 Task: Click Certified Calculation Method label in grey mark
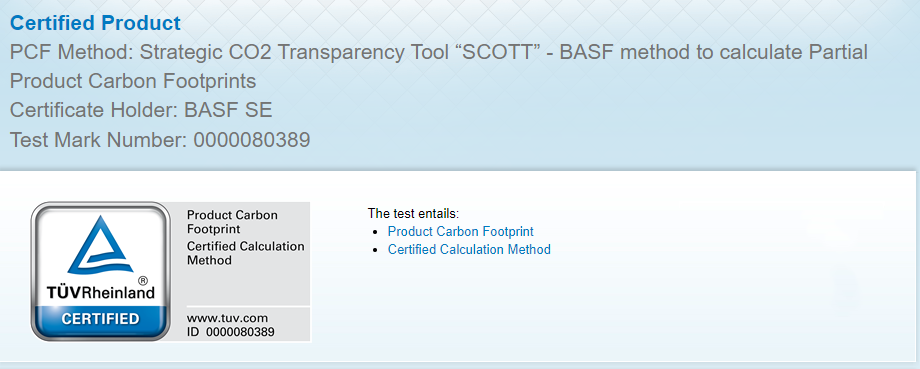click(245, 253)
